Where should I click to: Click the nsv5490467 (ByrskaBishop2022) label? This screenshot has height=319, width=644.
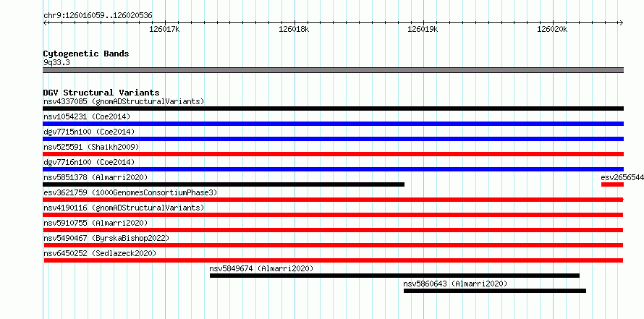tap(106, 238)
